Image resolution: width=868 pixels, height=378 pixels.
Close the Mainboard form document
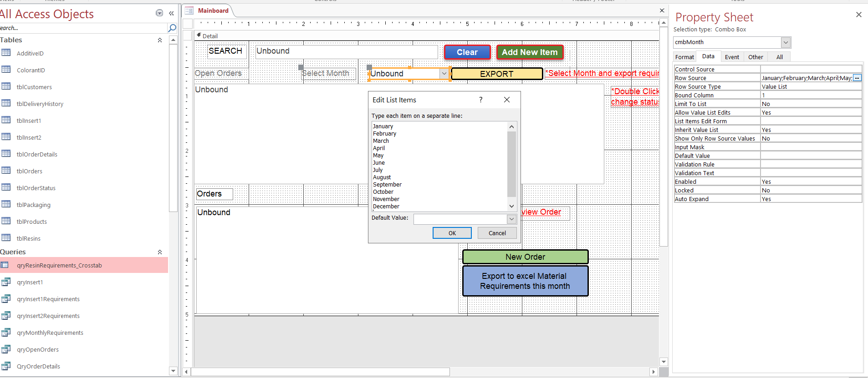662,10
